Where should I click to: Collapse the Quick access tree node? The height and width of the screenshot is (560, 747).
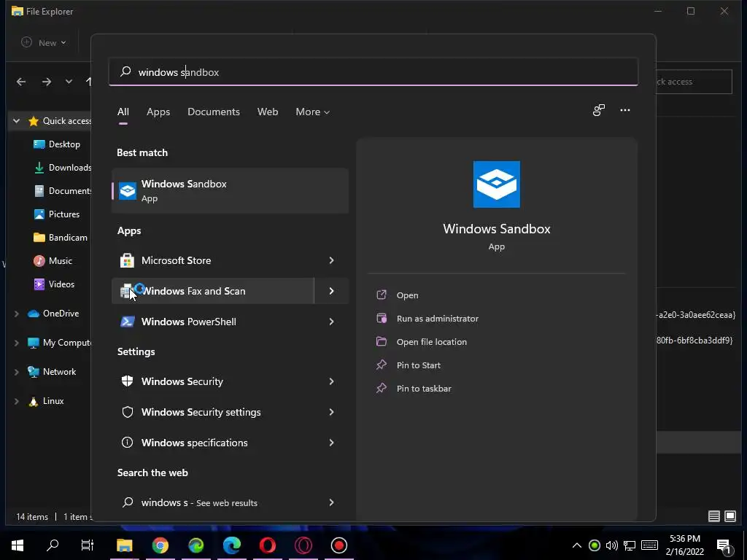[x=17, y=121]
